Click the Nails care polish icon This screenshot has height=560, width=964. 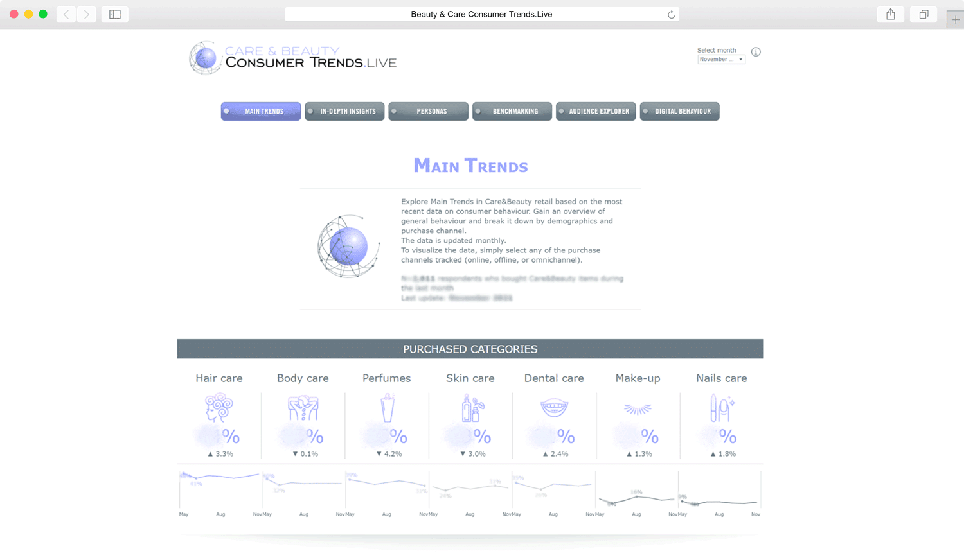[x=722, y=408]
